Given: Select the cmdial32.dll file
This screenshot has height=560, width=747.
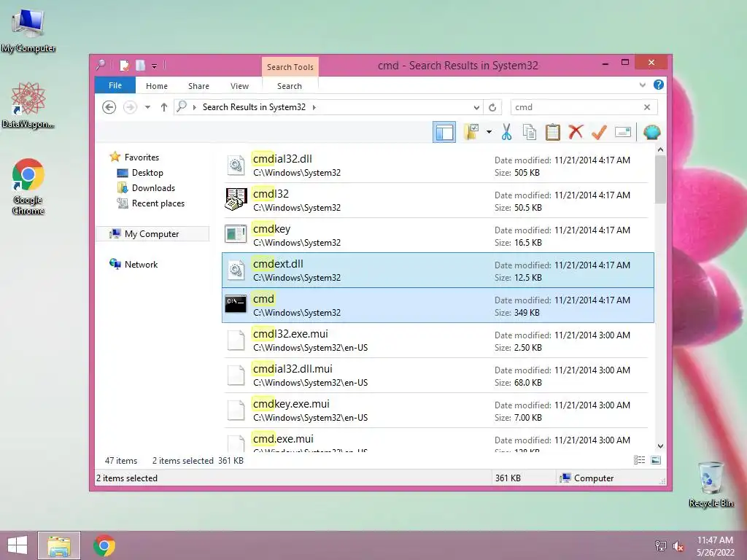Looking at the screenshot, I should 438,166.
